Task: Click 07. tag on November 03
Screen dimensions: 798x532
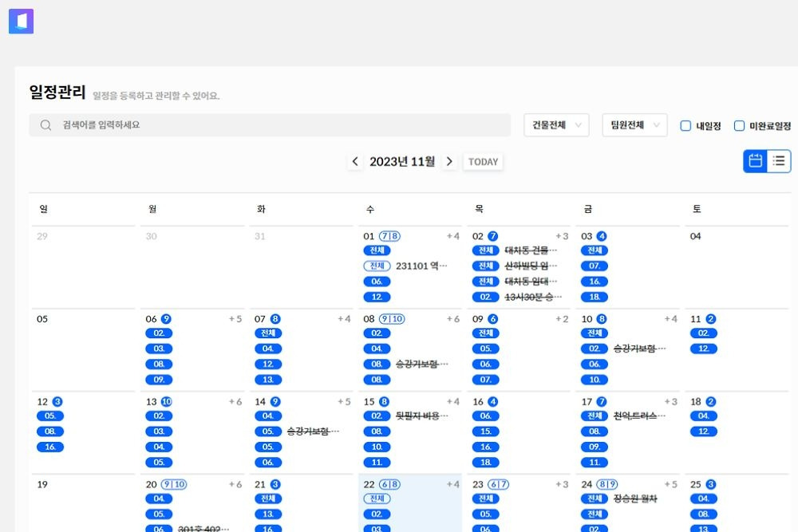Action: [x=595, y=266]
